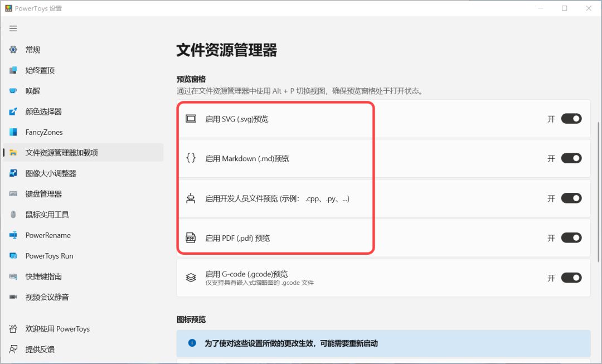Viewport: 602px width, 364px height.
Task: Click the PowerToys title bar app icon
Action: coord(8,8)
